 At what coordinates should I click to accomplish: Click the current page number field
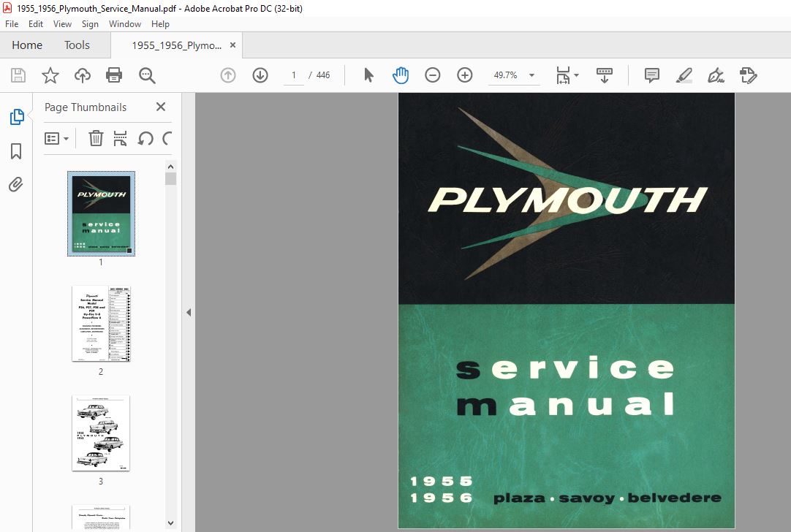pyautogui.click(x=294, y=75)
